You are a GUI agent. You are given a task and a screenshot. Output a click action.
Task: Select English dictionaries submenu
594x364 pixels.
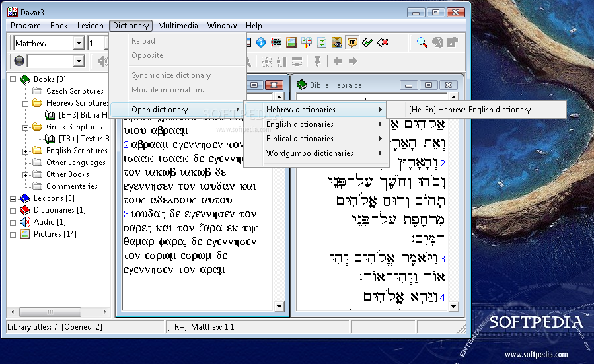point(316,124)
